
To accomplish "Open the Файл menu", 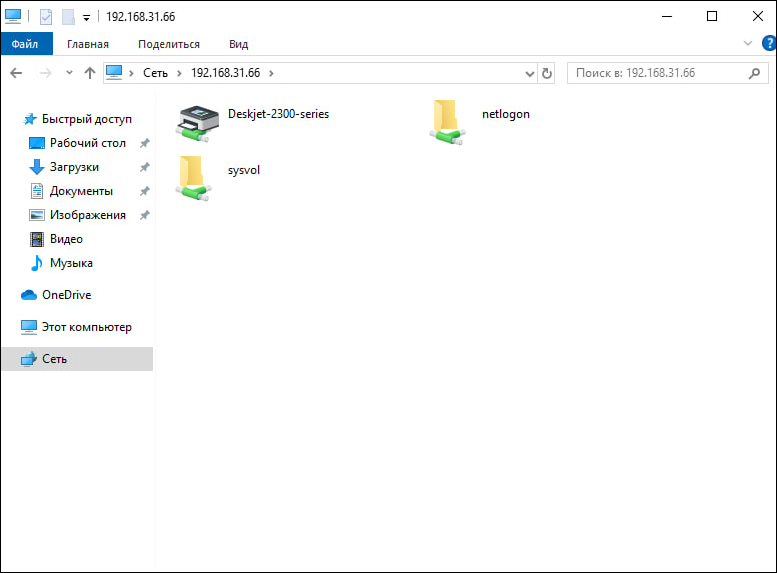I will (26, 44).
